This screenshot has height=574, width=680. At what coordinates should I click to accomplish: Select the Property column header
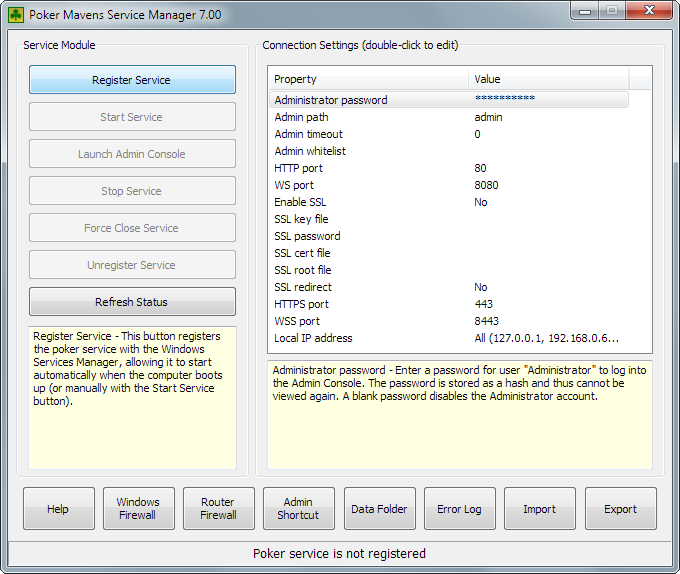point(369,79)
